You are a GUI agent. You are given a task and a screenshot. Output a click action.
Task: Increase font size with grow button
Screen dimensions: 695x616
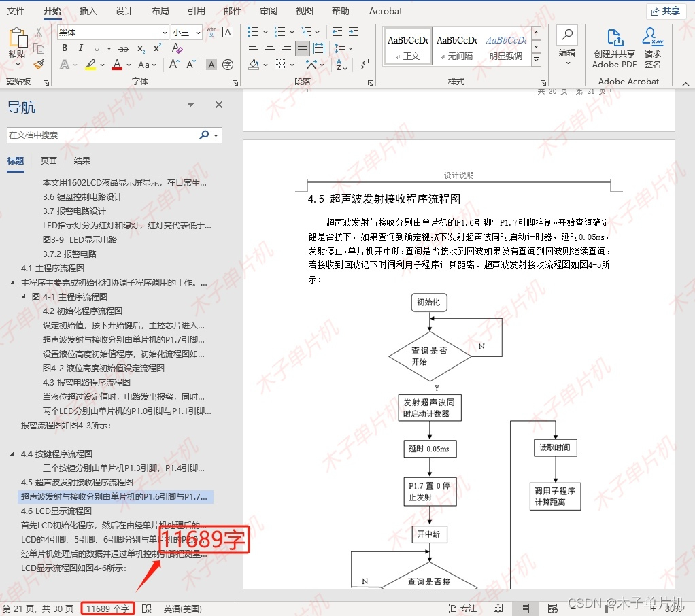174,65
